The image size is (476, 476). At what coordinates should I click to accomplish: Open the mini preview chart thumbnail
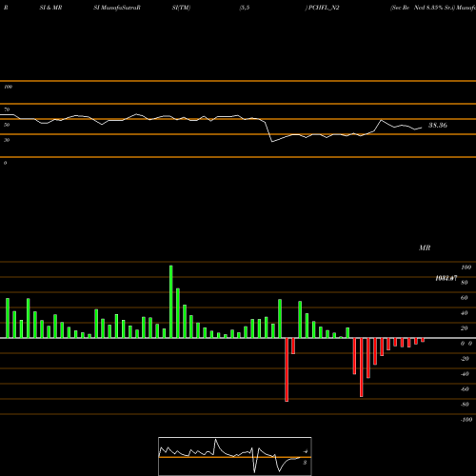click(x=235, y=456)
